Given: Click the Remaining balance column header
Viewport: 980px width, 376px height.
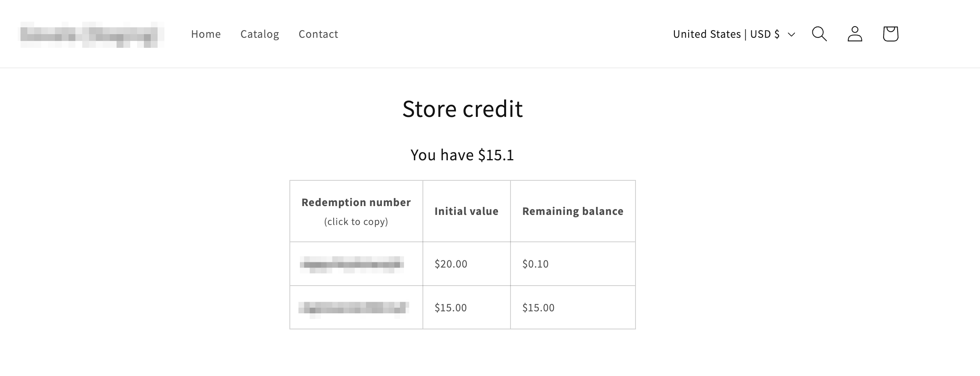Looking at the screenshot, I should click(x=573, y=211).
